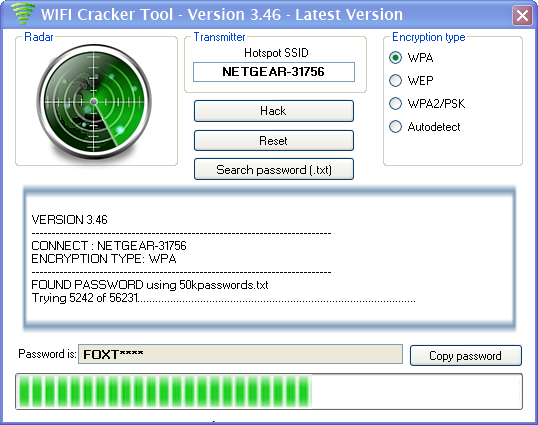Focus the Hotspot SSID input field
Viewport: 538px width, 425px height.
[274, 72]
